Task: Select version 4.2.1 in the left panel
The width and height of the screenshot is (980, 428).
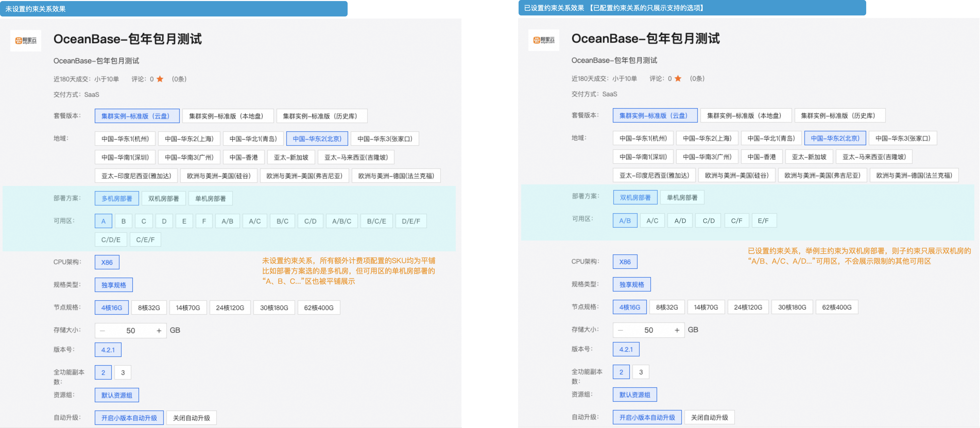Action: [108, 350]
